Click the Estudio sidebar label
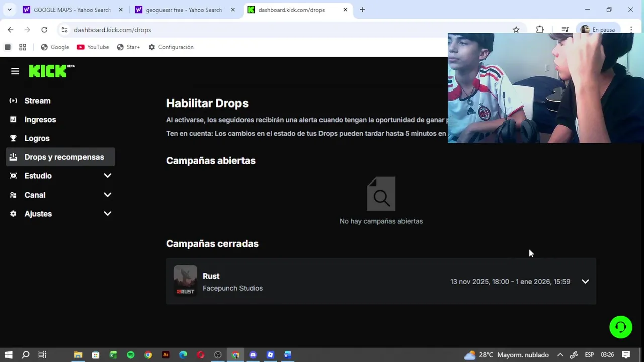The width and height of the screenshot is (644, 362). [x=38, y=176]
